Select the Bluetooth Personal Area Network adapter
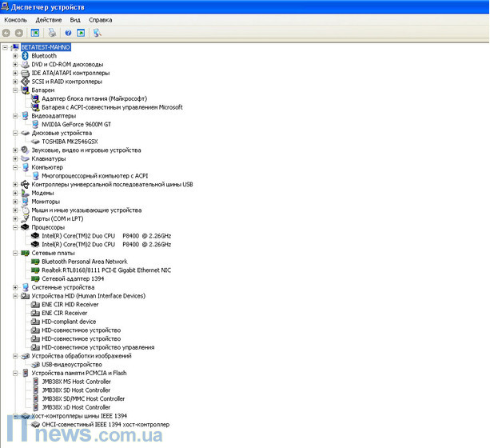Screen dimensions: 490x448 [x=84, y=262]
